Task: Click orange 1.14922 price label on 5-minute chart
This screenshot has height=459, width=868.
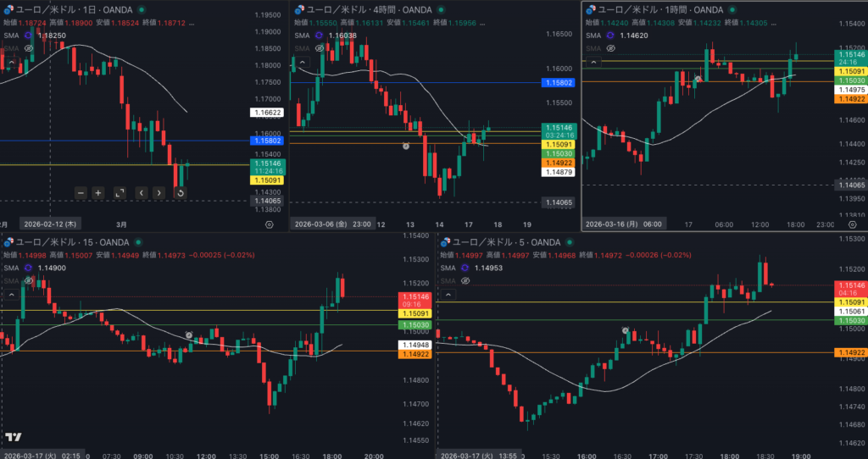Action: (851, 352)
